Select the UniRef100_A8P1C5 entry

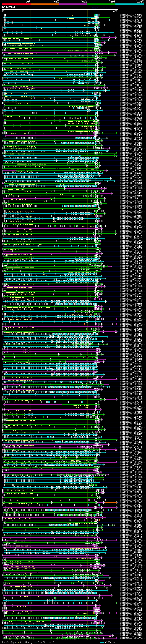[131, 65]
